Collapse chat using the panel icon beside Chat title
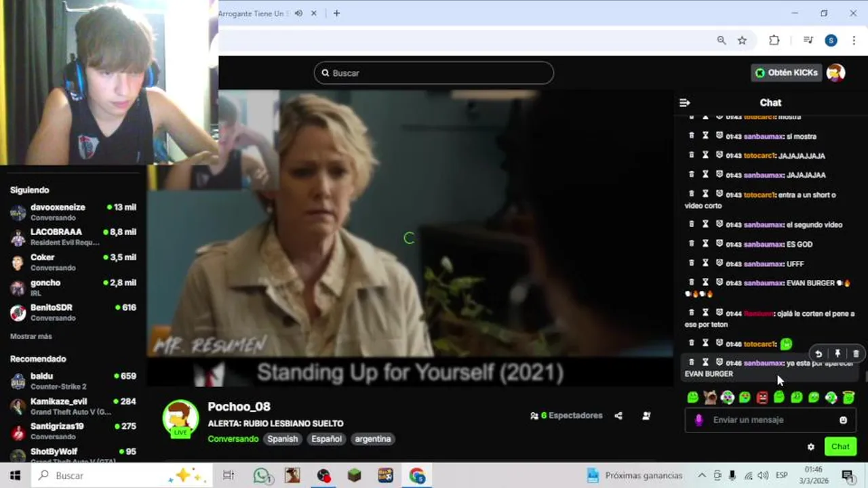 click(x=684, y=102)
